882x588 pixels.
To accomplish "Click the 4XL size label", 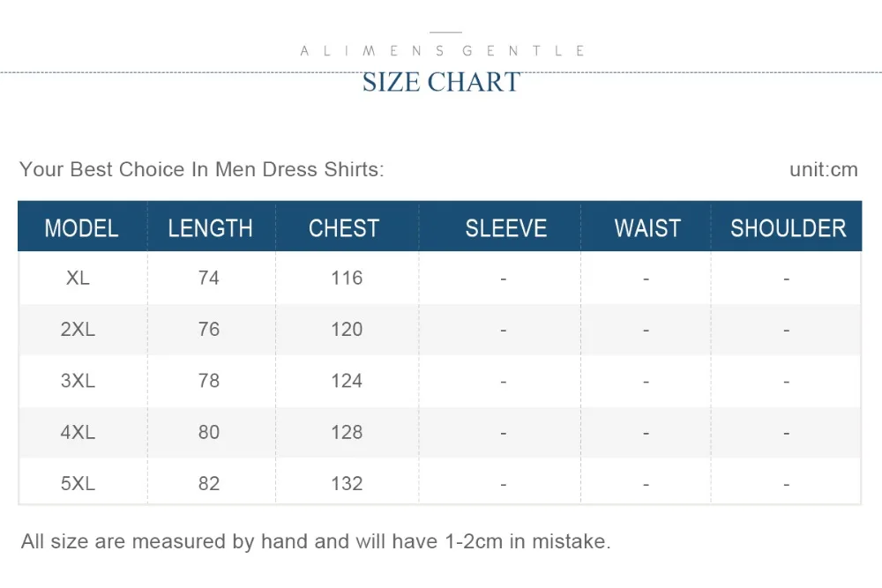I will [78, 432].
